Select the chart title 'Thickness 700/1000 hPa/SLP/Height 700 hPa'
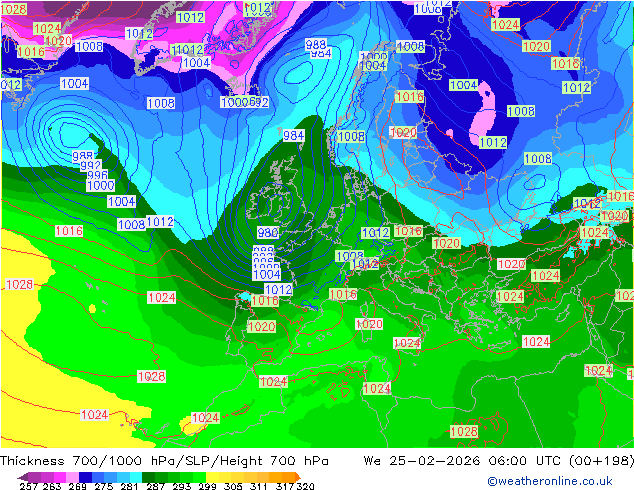 click(164, 461)
